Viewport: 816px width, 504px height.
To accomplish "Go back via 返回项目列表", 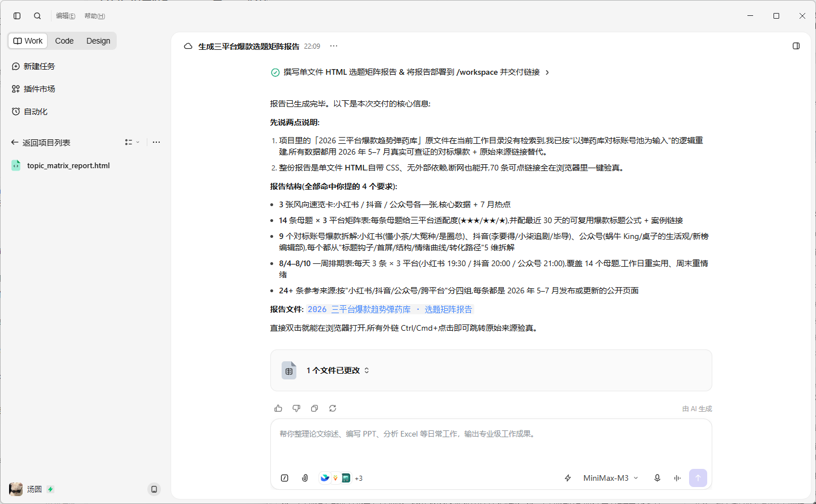I will pos(41,143).
